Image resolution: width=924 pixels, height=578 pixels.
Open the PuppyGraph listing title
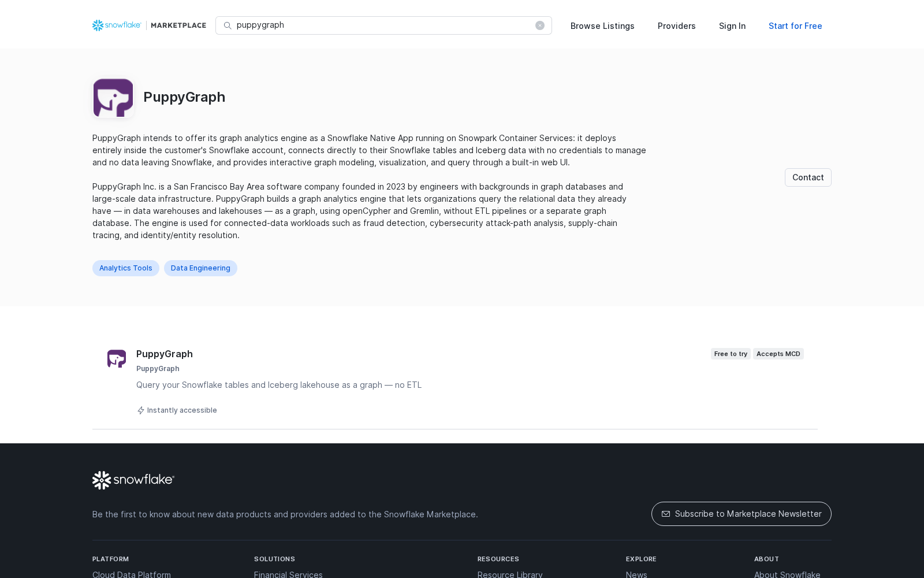(165, 354)
